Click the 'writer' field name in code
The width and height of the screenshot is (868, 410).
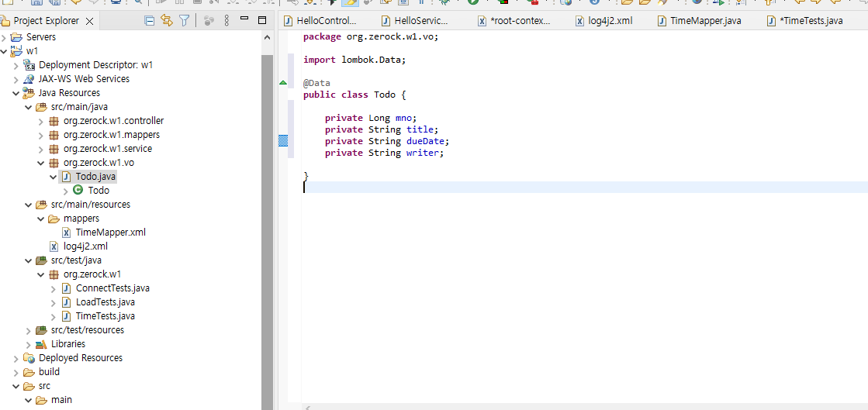[x=423, y=153]
